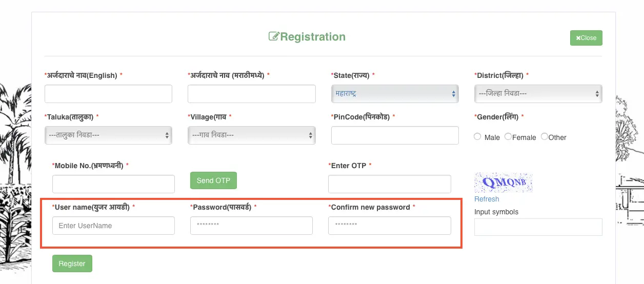Click the Refresh captcha link

click(487, 199)
